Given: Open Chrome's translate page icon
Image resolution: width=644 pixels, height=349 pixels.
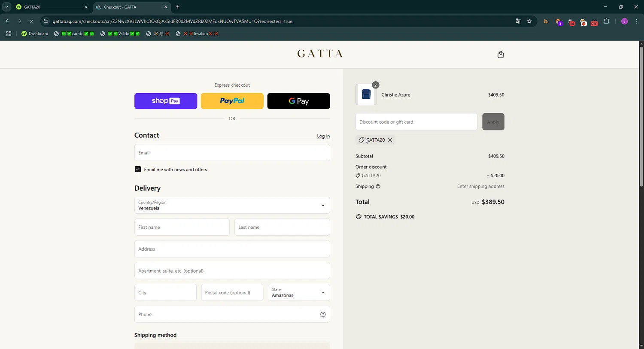Looking at the screenshot, I should tap(518, 21).
